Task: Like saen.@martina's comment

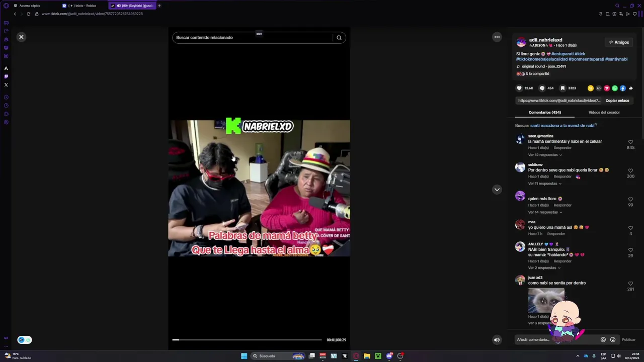Action: (630, 142)
